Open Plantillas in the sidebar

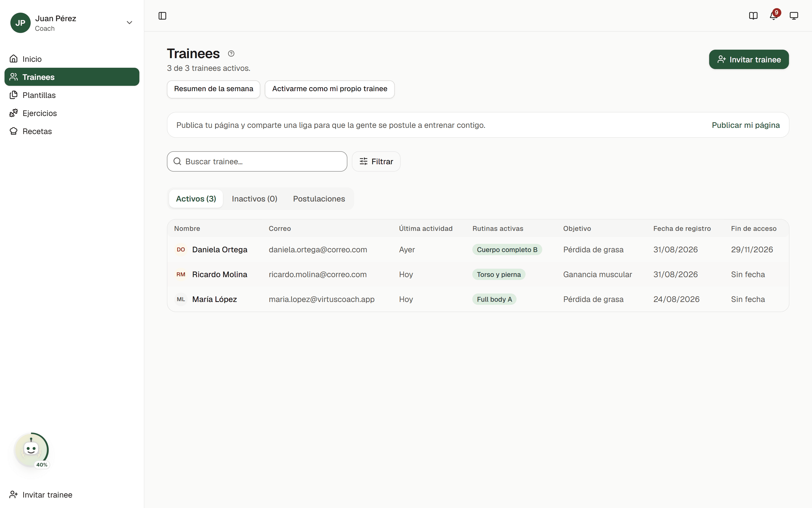tap(72, 95)
